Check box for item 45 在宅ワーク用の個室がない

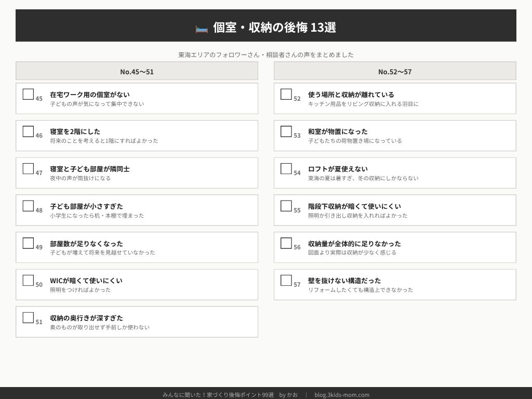point(28,94)
